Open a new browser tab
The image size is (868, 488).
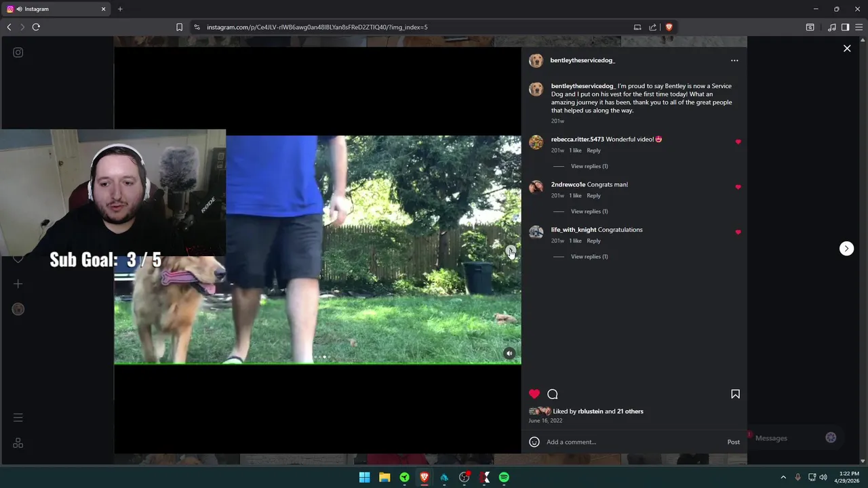(x=120, y=9)
